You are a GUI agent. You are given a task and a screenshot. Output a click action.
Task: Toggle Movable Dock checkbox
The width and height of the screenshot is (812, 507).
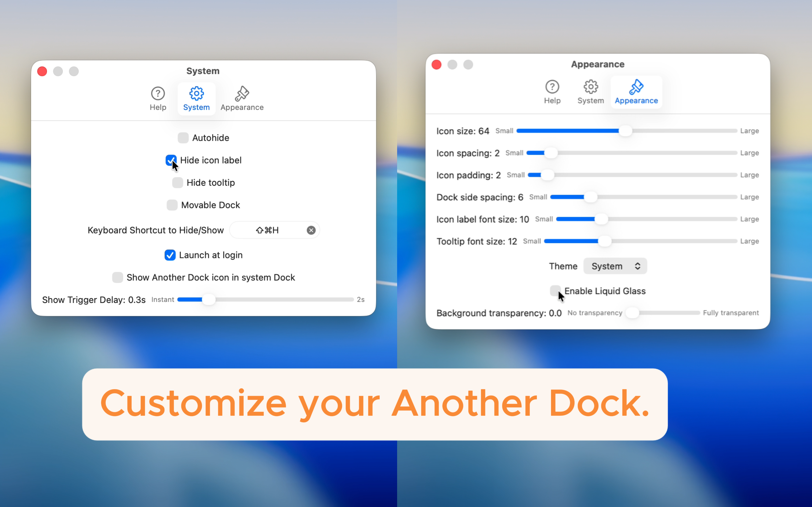[172, 205]
